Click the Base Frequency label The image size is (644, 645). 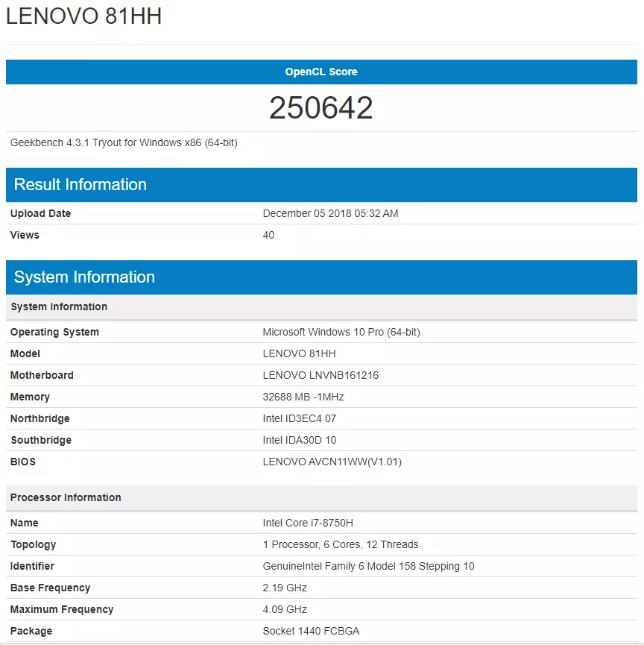coord(50,588)
